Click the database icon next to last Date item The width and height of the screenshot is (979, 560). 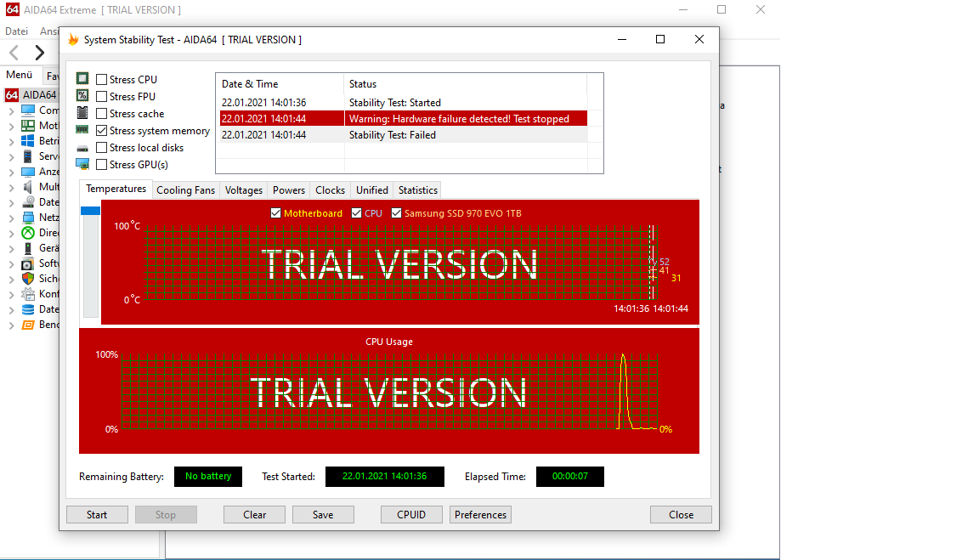click(x=28, y=309)
